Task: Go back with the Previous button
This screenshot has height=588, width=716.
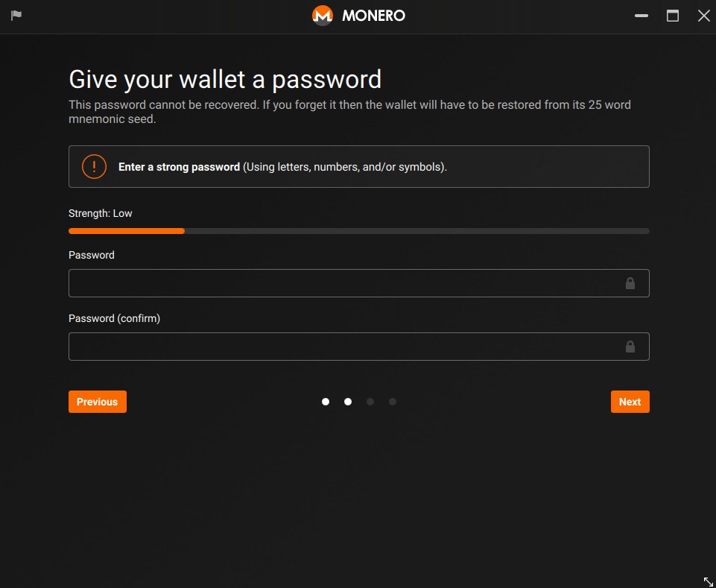Action: tap(98, 402)
